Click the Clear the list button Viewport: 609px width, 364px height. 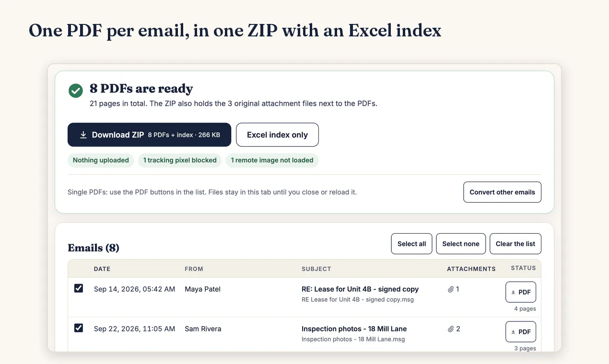(x=515, y=244)
